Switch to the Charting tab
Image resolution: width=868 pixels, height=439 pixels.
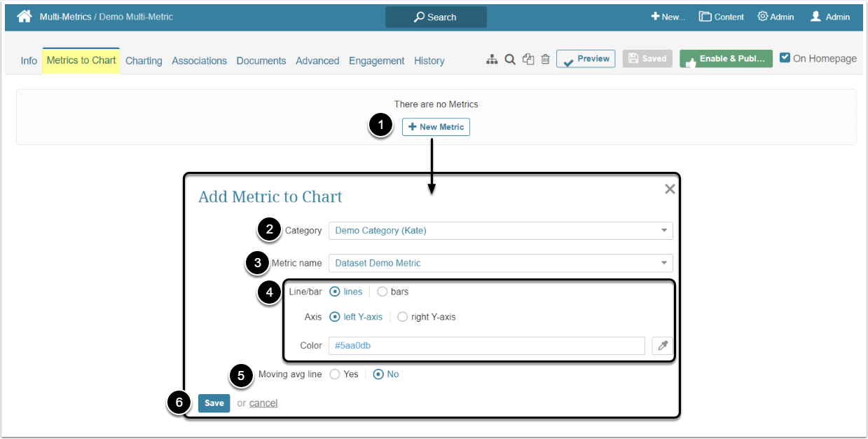(x=144, y=61)
